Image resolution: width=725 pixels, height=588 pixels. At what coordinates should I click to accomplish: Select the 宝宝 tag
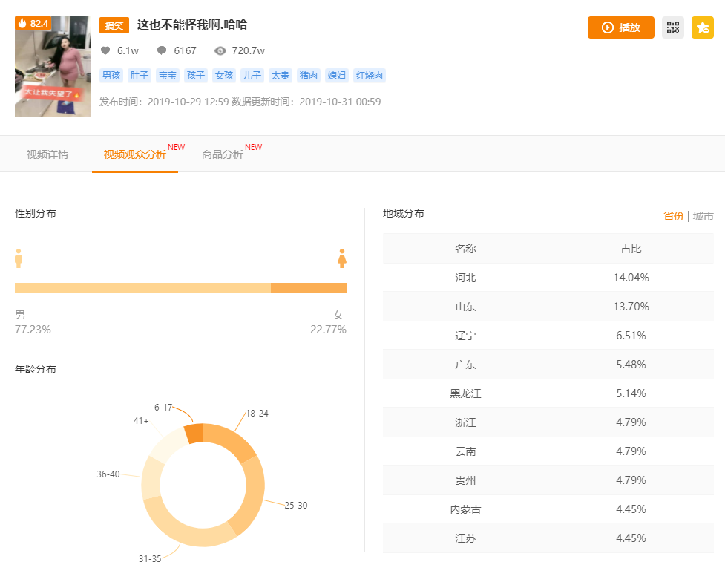[x=168, y=76]
